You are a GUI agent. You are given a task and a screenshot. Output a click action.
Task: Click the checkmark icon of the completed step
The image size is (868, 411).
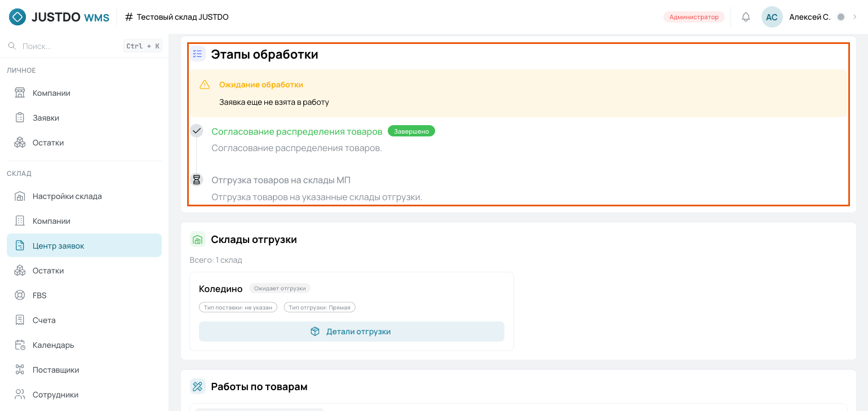pos(196,131)
